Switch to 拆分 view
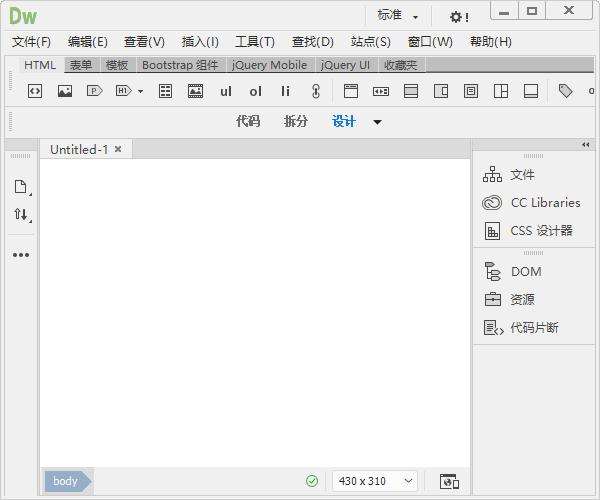600x500 pixels. point(295,122)
